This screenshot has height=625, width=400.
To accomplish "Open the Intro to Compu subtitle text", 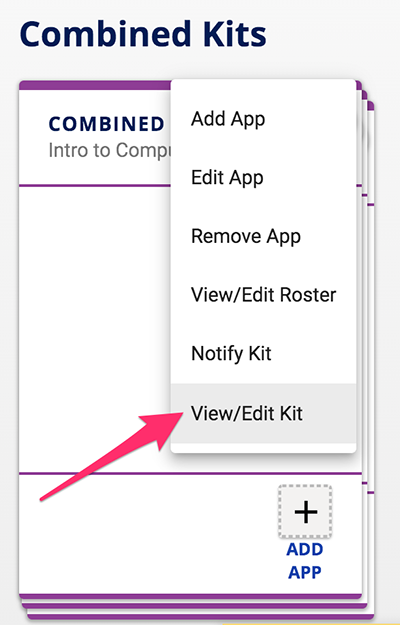I will 110,151.
